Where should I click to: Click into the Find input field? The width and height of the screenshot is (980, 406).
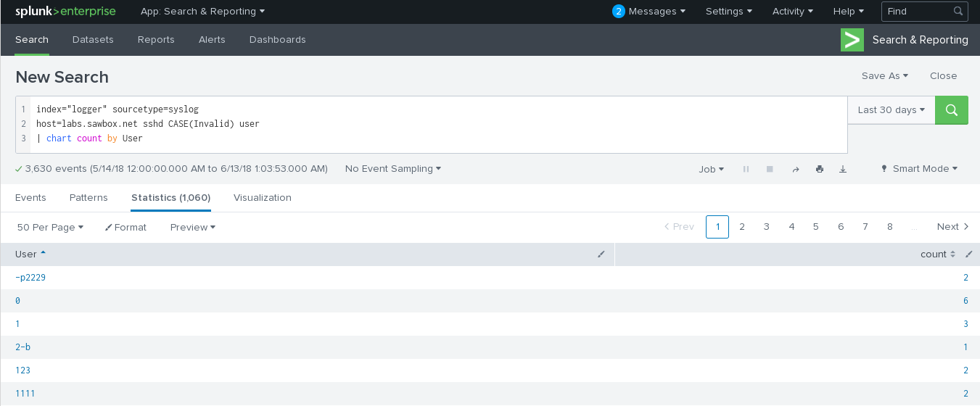[x=917, y=12]
